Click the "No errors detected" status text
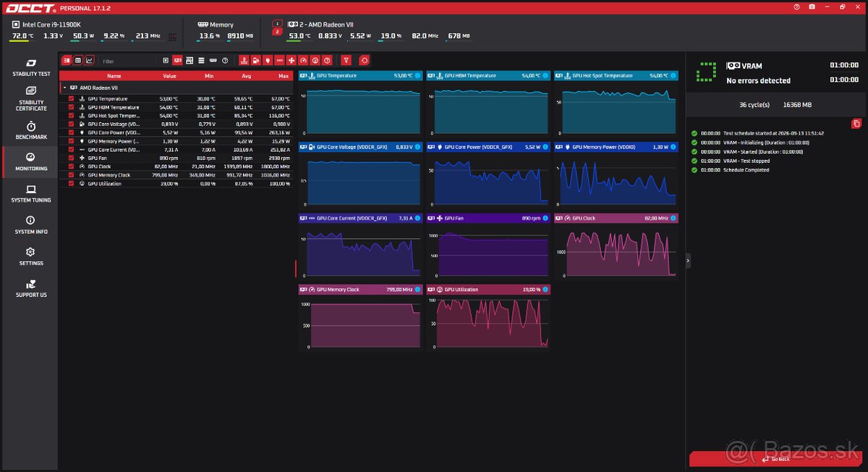The image size is (868, 472). [x=758, y=80]
